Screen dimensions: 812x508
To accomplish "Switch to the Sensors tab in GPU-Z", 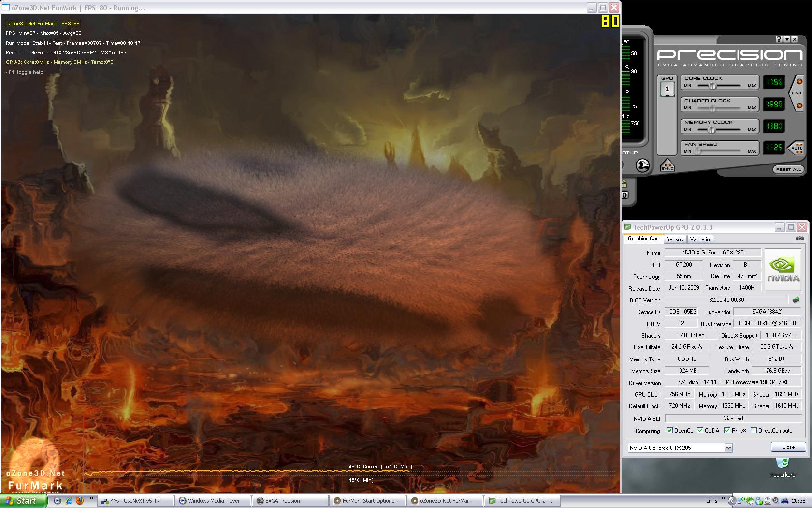I will tap(675, 239).
